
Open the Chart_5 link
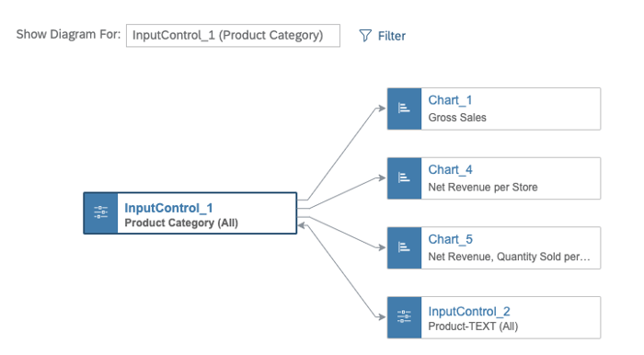[450, 239]
